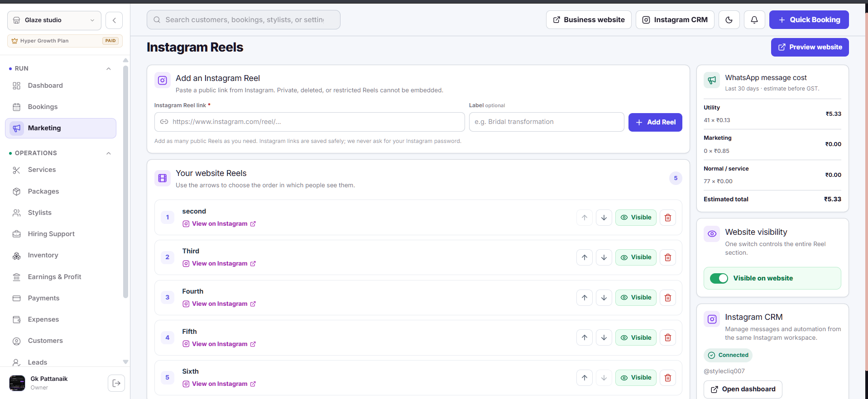Image resolution: width=868 pixels, height=399 pixels.
Task: Click logout icon beside Gk Pattanaik
Action: click(116, 383)
